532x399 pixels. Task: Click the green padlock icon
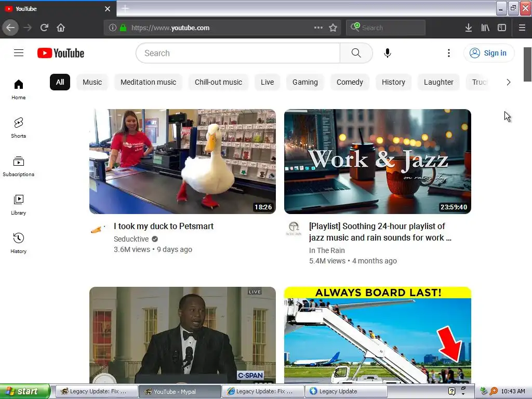click(x=123, y=28)
